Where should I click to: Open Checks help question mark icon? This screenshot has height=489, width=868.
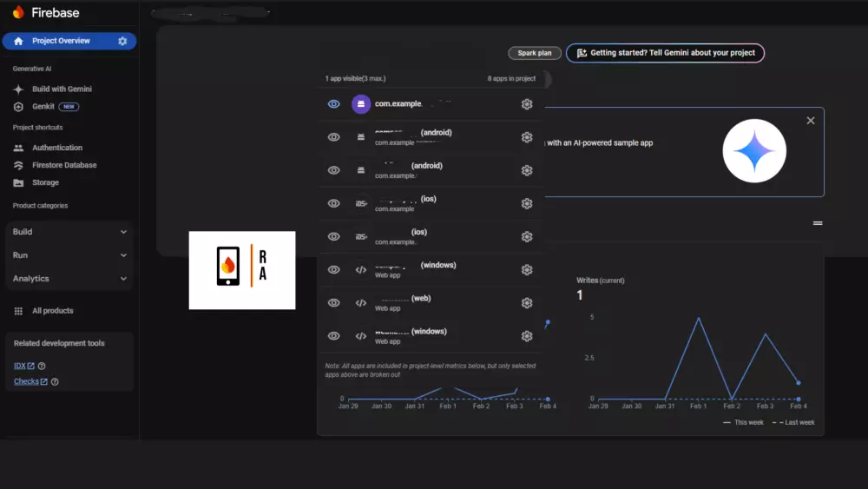click(55, 381)
